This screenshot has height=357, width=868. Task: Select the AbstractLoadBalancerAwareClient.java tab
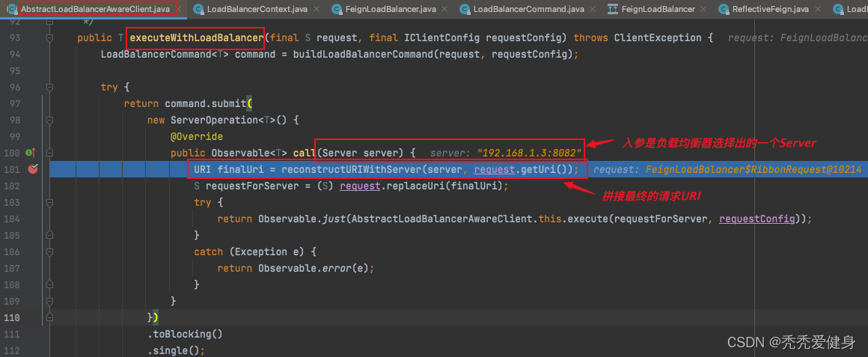click(97, 9)
